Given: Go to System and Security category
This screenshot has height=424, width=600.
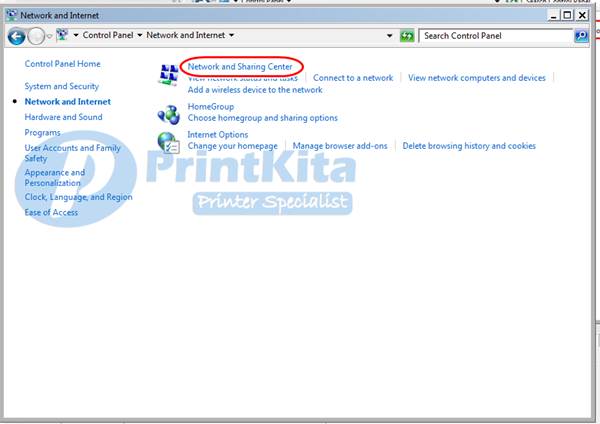Looking at the screenshot, I should coord(62,86).
